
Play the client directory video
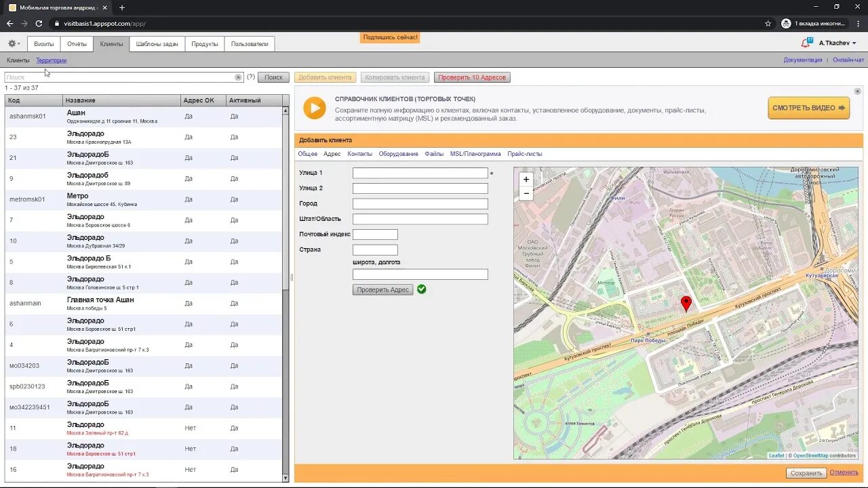tap(314, 108)
